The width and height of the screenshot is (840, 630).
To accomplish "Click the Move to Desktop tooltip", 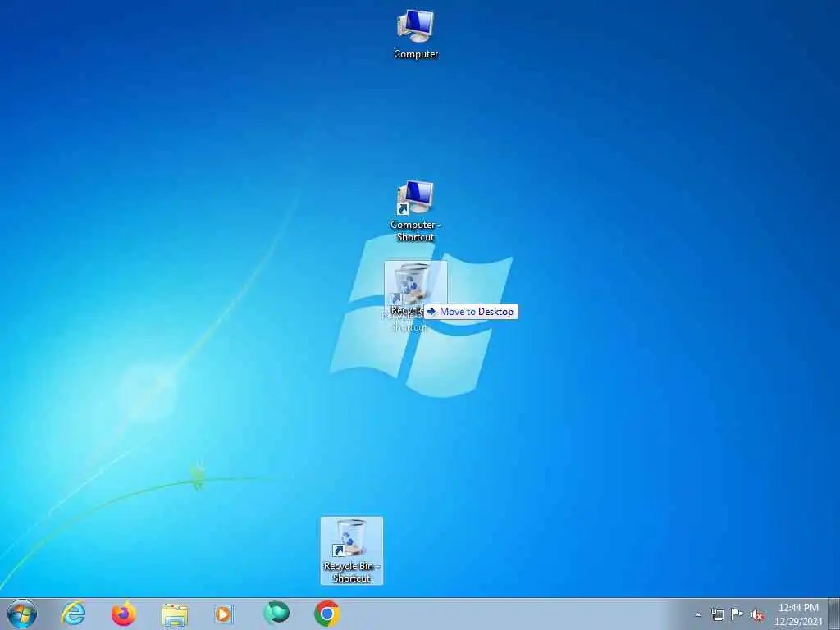I will pos(471,312).
